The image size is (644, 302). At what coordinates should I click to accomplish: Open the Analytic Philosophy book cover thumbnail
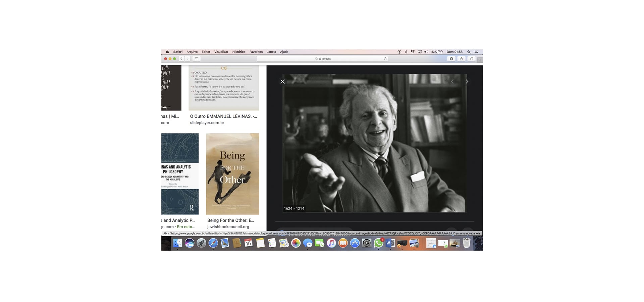(x=180, y=174)
